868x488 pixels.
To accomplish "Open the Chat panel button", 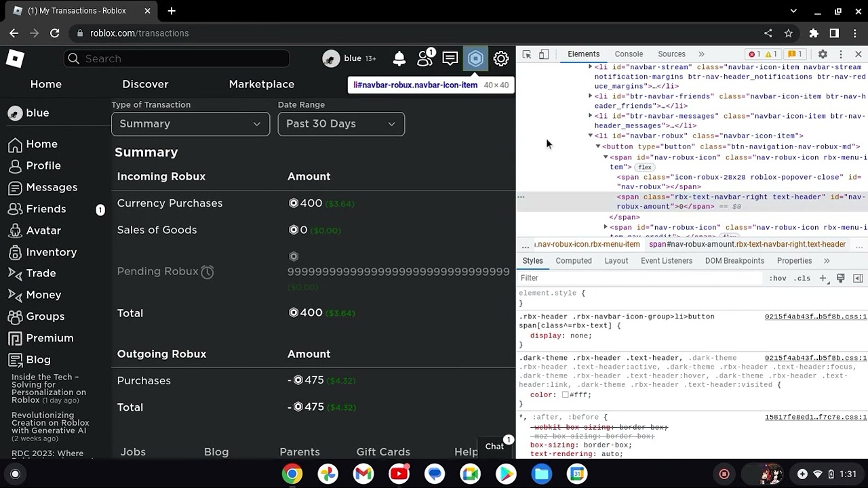I will [494, 446].
